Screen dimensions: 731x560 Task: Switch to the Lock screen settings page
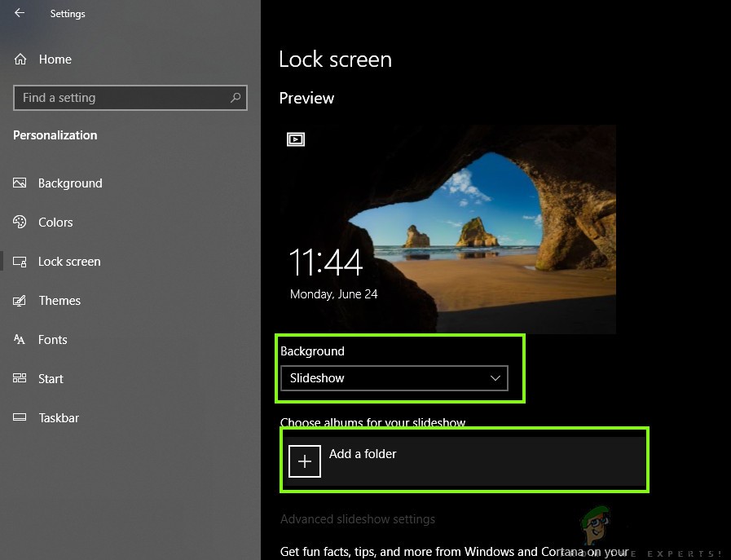(x=69, y=261)
